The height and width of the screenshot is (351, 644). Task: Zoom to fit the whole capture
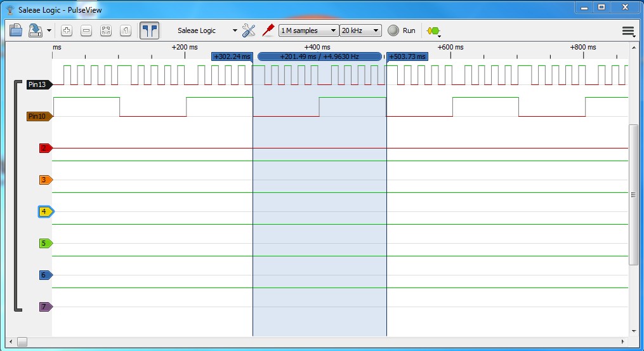click(x=106, y=30)
